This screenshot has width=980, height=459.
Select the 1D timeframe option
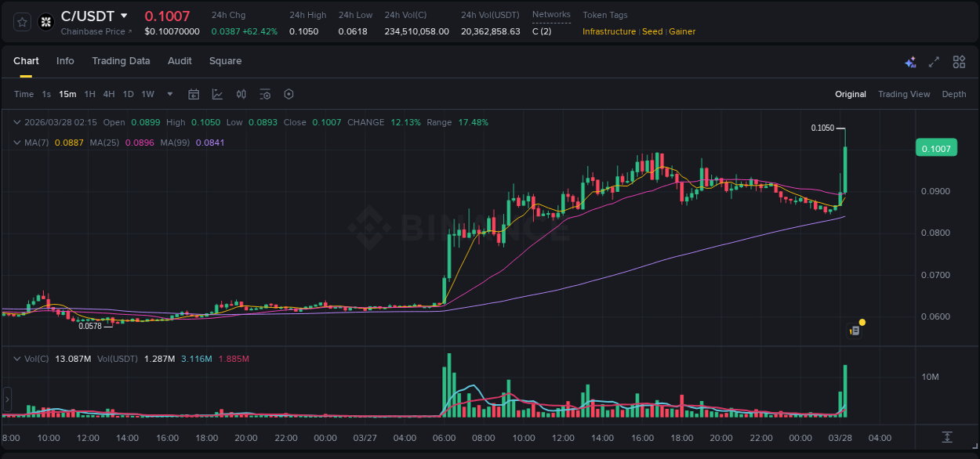[128, 94]
